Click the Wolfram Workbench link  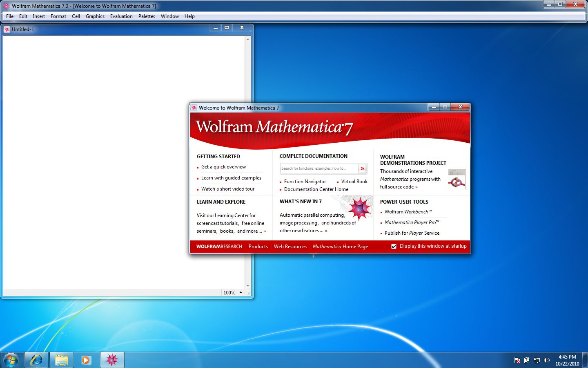pos(408,212)
